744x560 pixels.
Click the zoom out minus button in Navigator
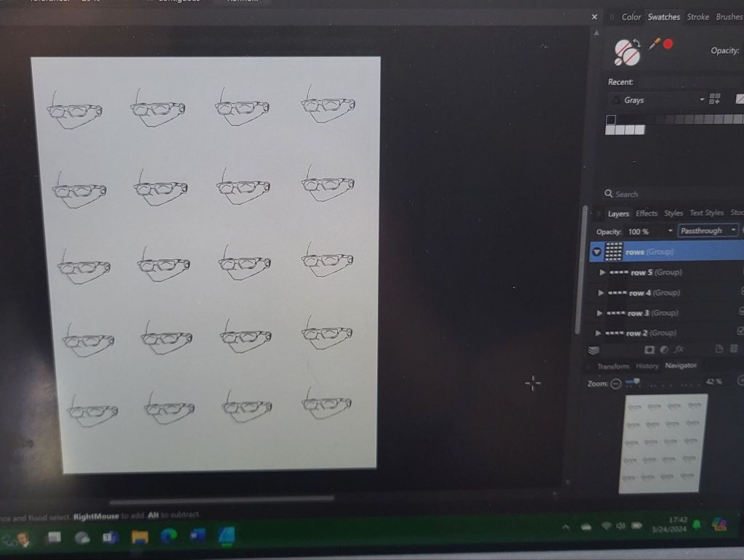[x=616, y=384]
